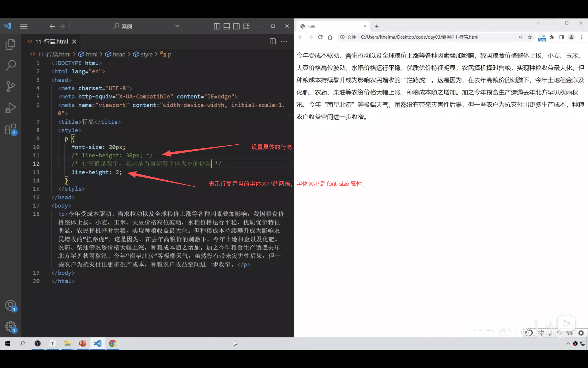The height and width of the screenshot is (368, 588).
Task: Open the Accounts menu in VS Code
Action: click(11, 306)
